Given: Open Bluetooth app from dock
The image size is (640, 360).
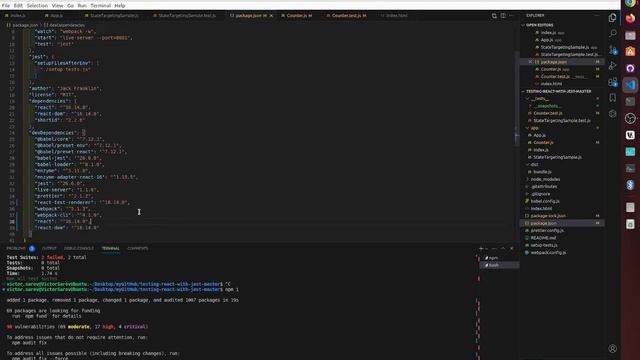Looking at the screenshot, I should (630, 185).
